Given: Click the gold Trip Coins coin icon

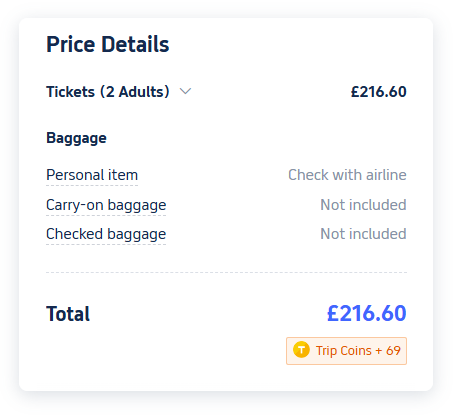Looking at the screenshot, I should (301, 350).
